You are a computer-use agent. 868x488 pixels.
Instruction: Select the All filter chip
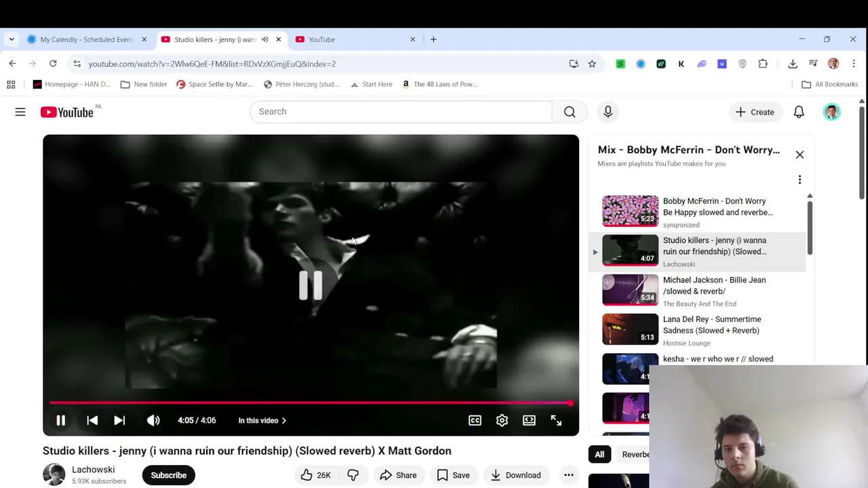(599, 455)
